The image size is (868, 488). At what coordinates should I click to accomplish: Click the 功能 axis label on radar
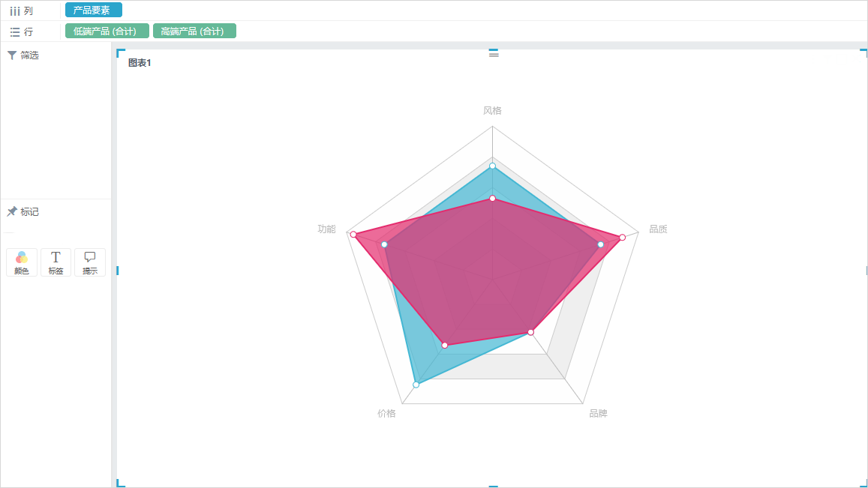click(326, 229)
